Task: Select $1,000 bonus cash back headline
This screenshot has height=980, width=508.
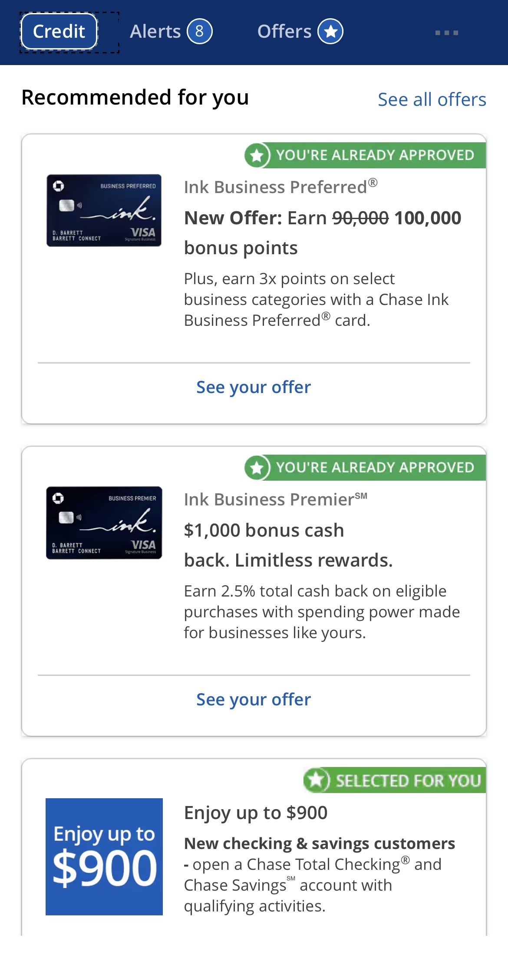Action: pos(288,545)
